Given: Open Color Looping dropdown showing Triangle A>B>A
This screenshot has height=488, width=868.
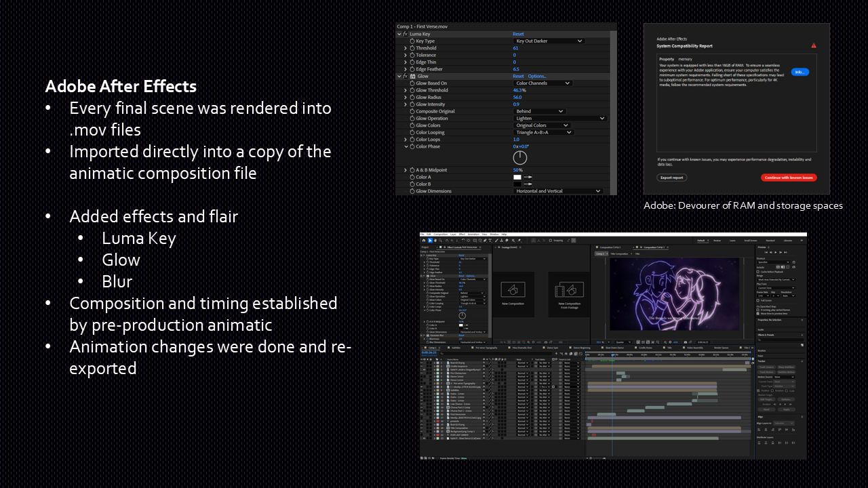Looking at the screenshot, I should click(x=543, y=132).
